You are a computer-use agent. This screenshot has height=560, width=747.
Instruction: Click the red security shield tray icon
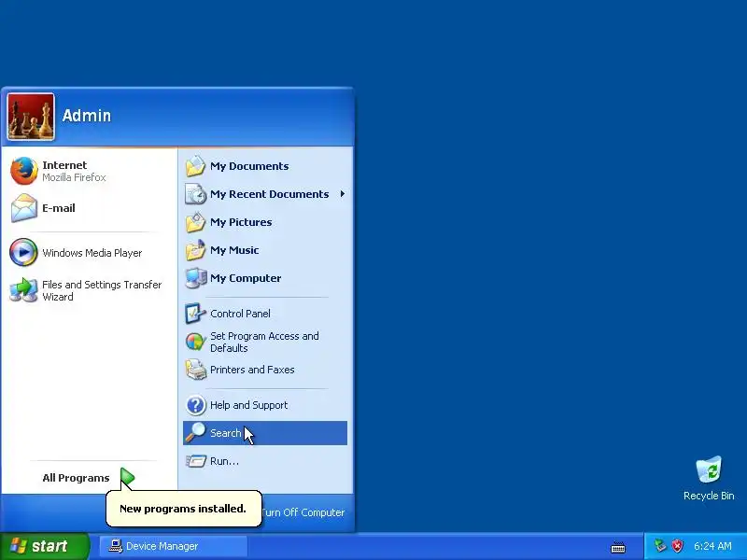[677, 546]
